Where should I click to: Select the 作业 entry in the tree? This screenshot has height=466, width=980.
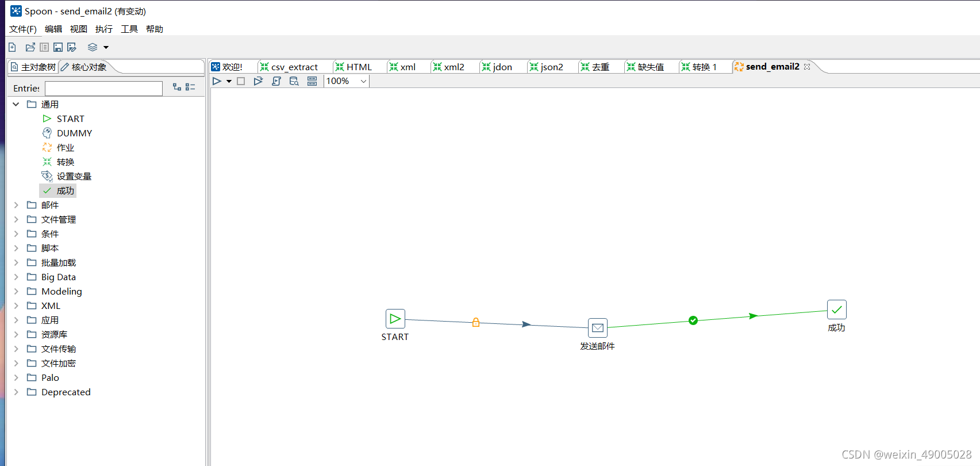65,147
